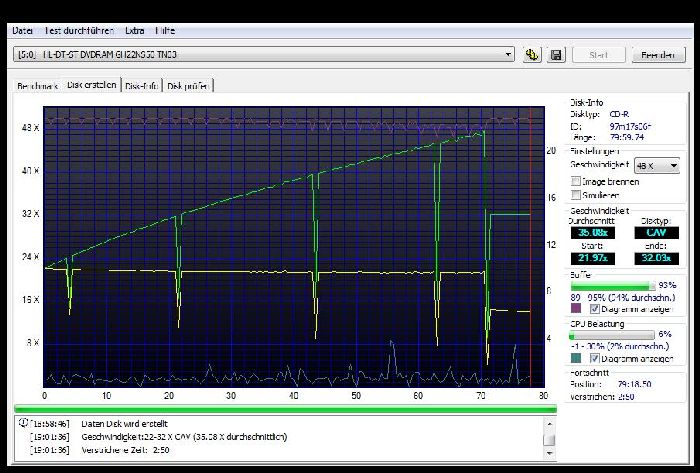This screenshot has height=473, width=700.
Task: Click the Position value 79:18.50
Action: pyautogui.click(x=634, y=384)
